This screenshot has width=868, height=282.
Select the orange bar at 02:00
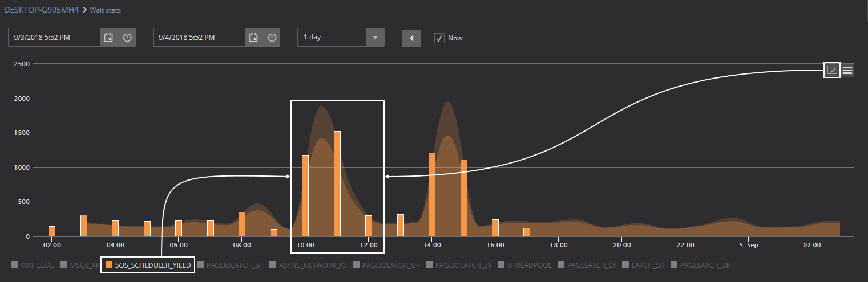[52, 231]
